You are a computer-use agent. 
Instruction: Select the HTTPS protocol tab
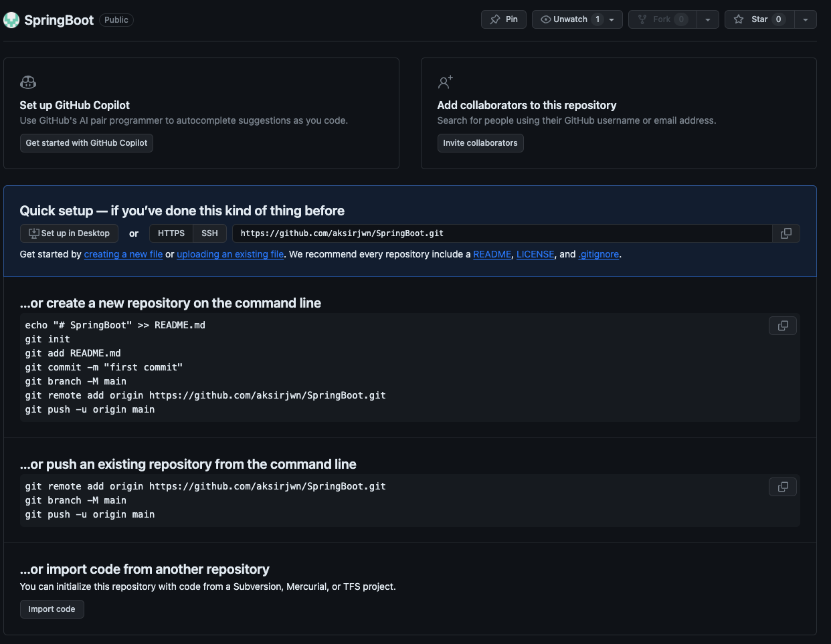tap(171, 233)
